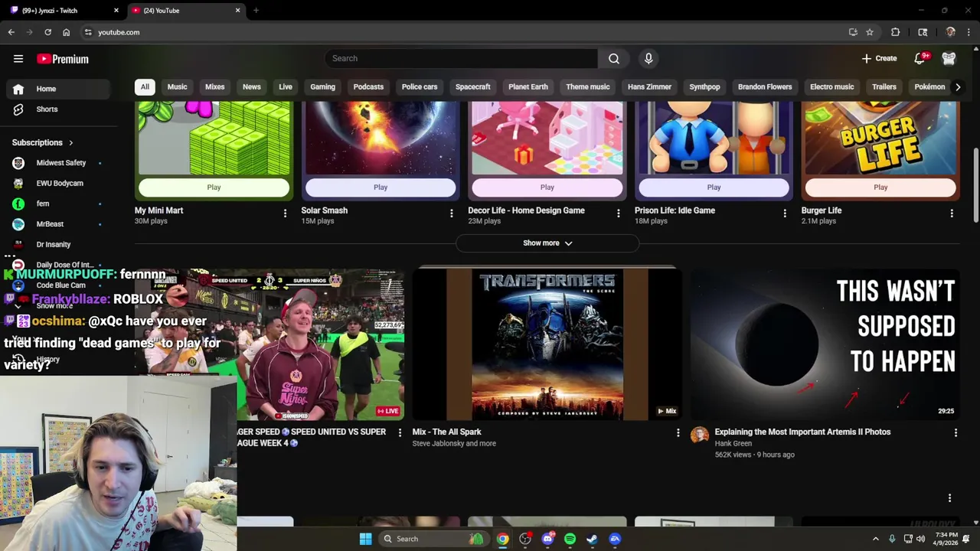Click the browser address bar
The height and width of the screenshot is (551, 980).
pyautogui.click(x=459, y=32)
